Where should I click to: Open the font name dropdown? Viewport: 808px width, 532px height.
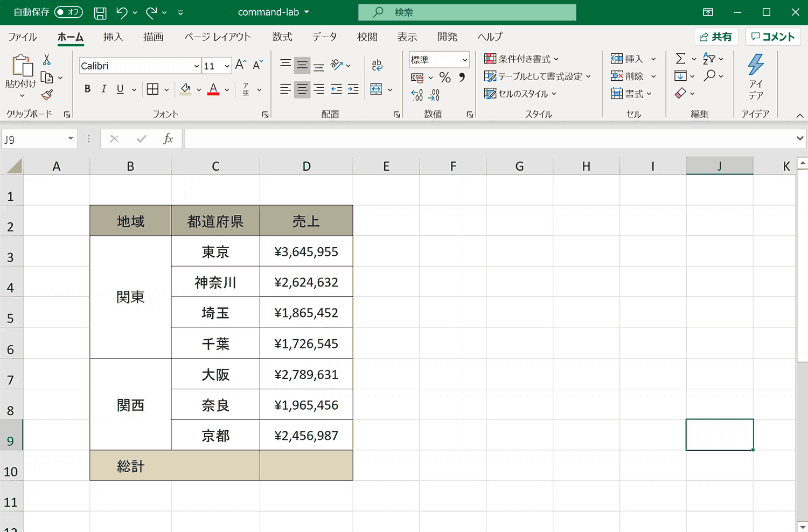pyautogui.click(x=197, y=65)
